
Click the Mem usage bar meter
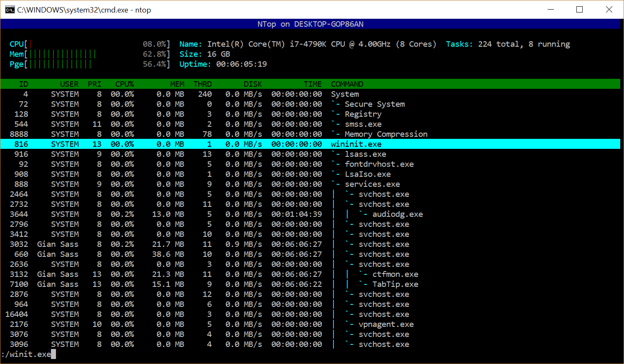coord(63,54)
